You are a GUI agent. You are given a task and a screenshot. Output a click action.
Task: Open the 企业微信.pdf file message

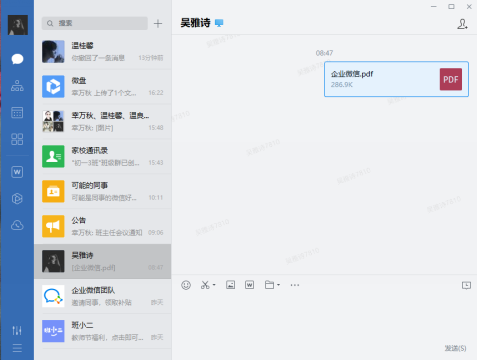tap(396, 79)
